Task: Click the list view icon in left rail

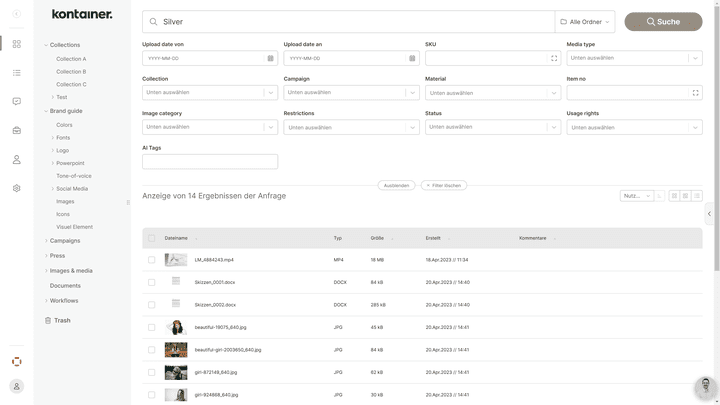Action: [17, 73]
